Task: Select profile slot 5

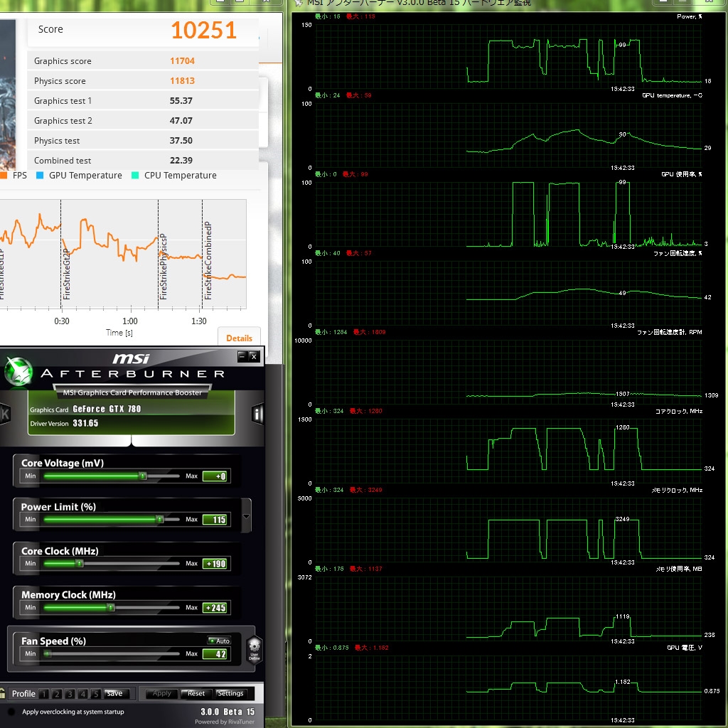Action: pos(96,694)
